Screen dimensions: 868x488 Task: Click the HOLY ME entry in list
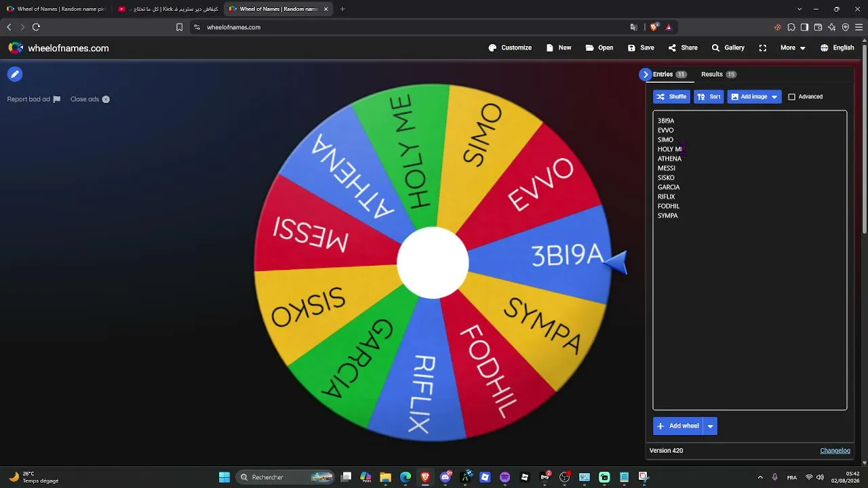coord(670,149)
